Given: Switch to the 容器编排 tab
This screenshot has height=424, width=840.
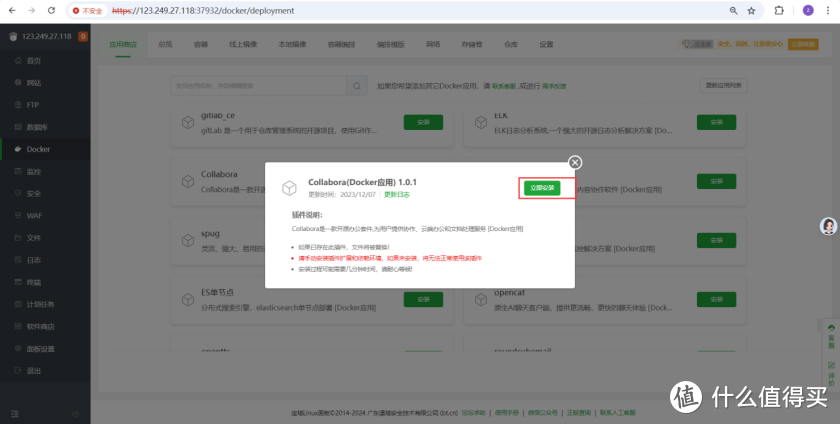Looking at the screenshot, I should pyautogui.click(x=342, y=44).
